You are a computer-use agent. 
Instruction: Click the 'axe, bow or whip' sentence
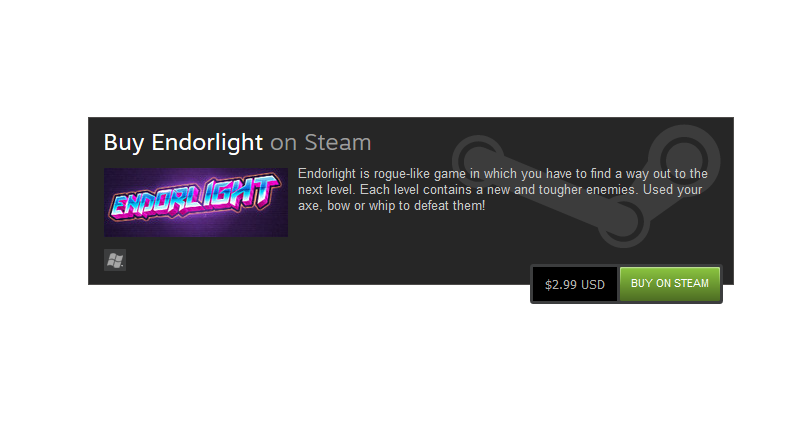point(391,206)
